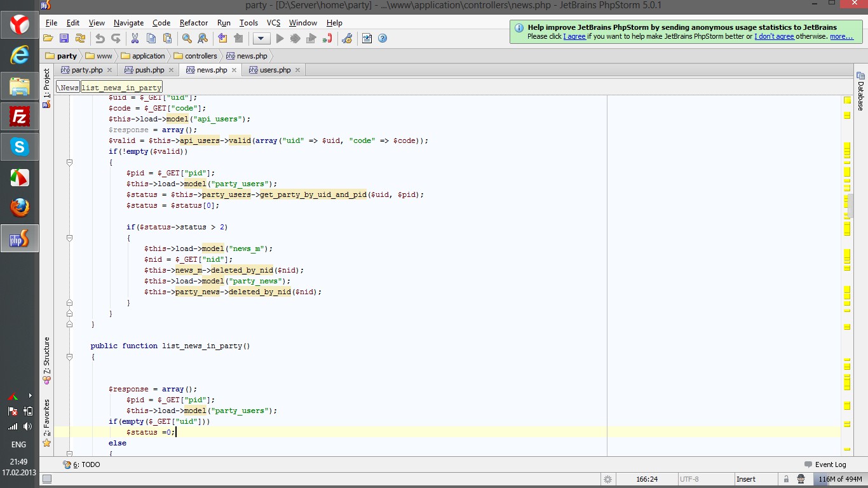Viewport: 868px width, 488px height.
Task: Toggle the read-only lock icon in status bar
Action: [786, 479]
